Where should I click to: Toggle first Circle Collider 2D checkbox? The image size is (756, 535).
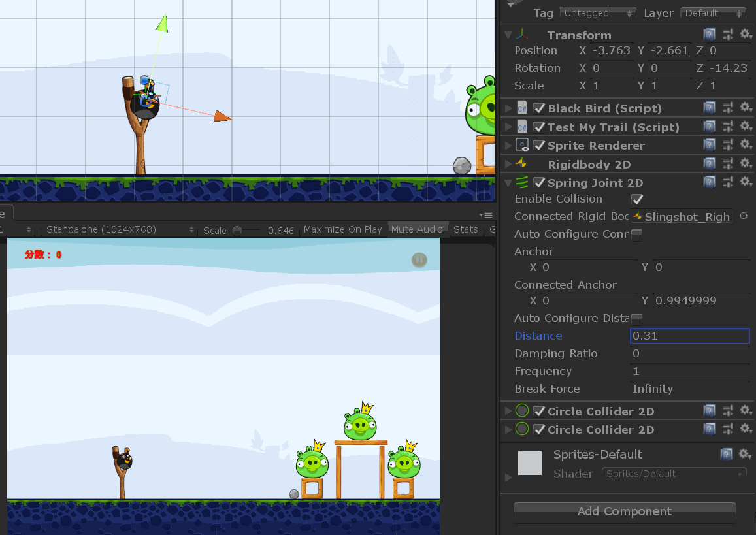(539, 411)
